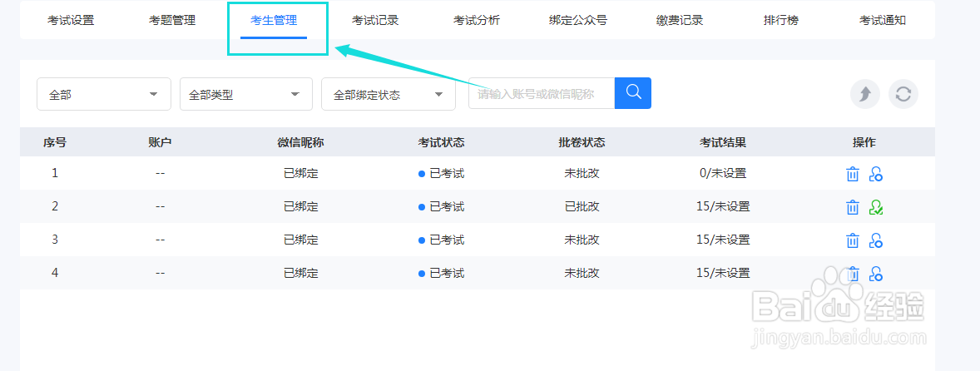Image resolution: width=980 pixels, height=371 pixels.
Task: Delete candidate in row 3
Action: [853, 240]
